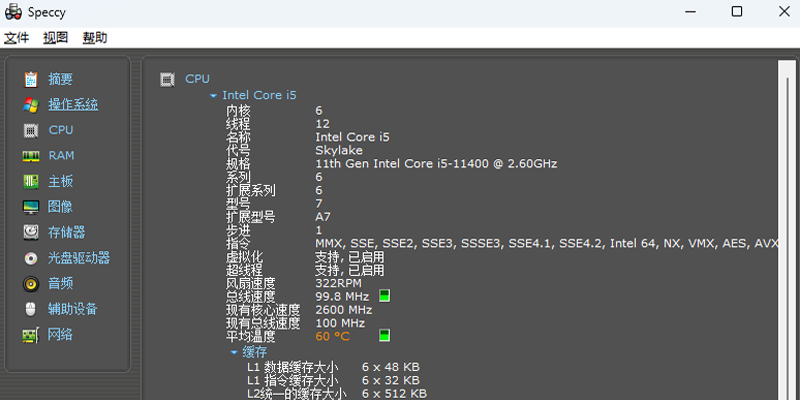Click the 11th Gen Intel Core i5-11400 specification
This screenshot has height=400, width=800.
(436, 164)
